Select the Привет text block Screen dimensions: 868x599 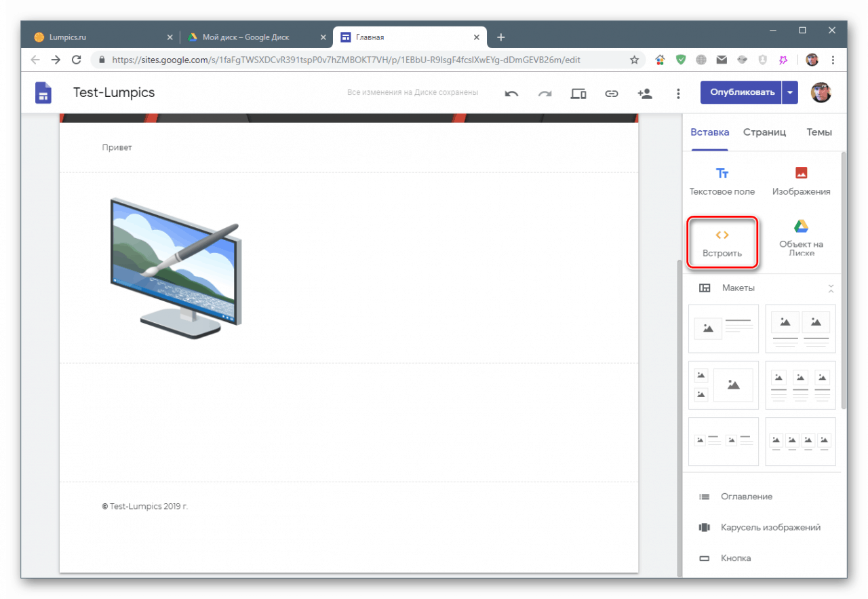(117, 147)
